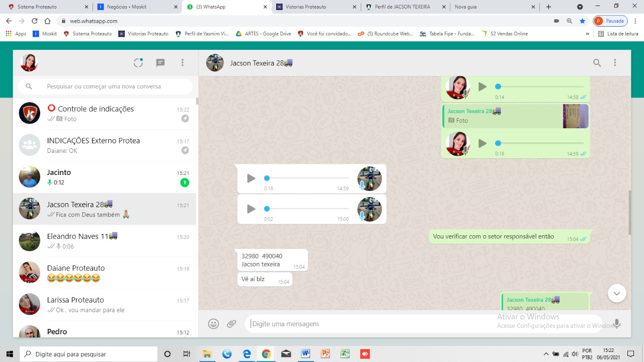Viewport: 644px width, 362px height.
Task: Play the received 0:02 voice message
Action: 251,209
